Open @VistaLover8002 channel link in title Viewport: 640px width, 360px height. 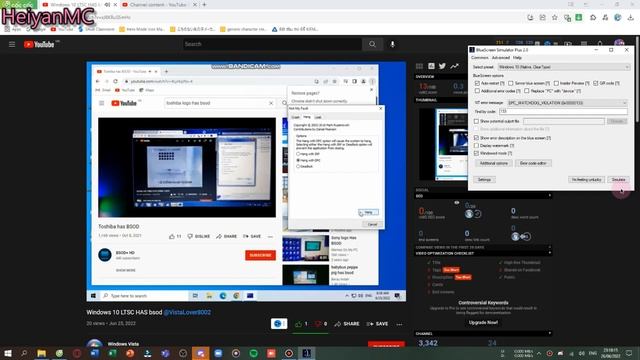(187, 312)
